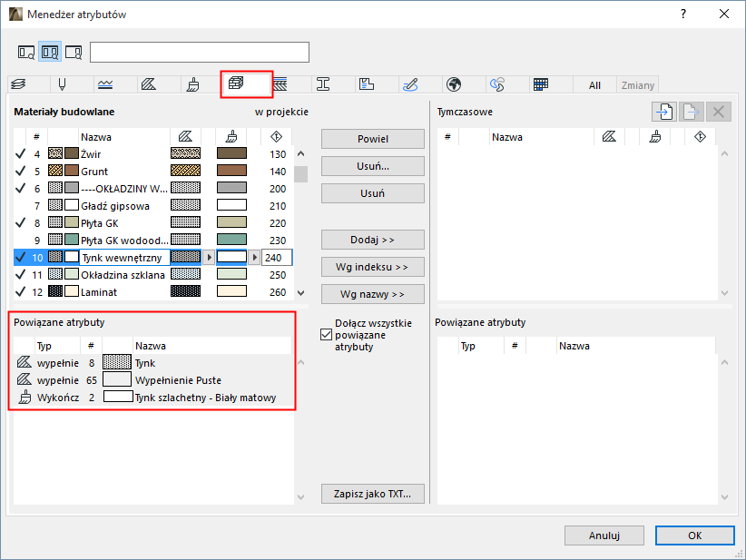Viewport: 746px width, 560px height.
Task: Select the ----OKŁADZINY W... material row
Action: click(x=153, y=189)
